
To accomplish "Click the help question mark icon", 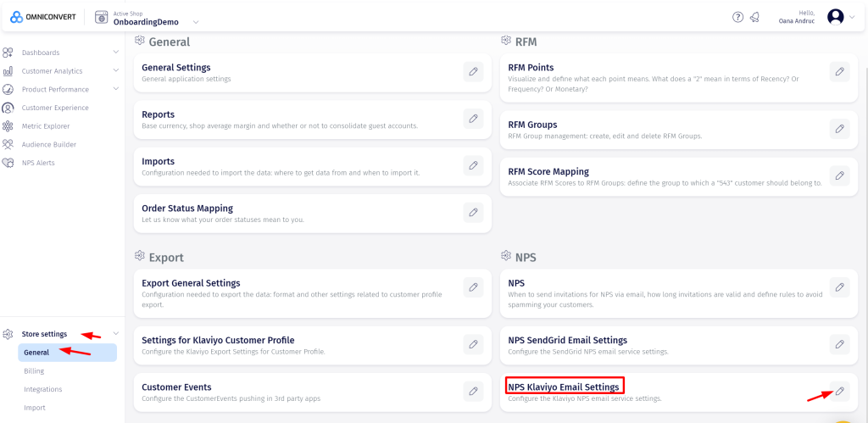I will click(x=737, y=17).
